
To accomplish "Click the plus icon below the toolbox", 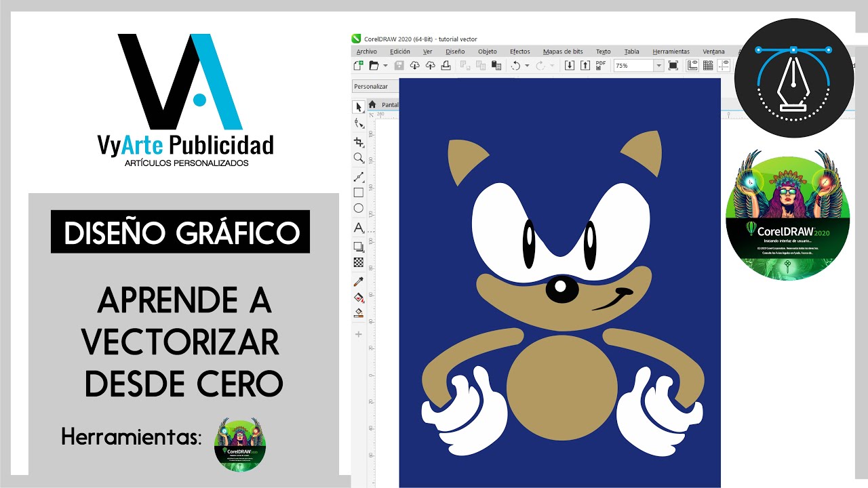I will click(x=359, y=334).
